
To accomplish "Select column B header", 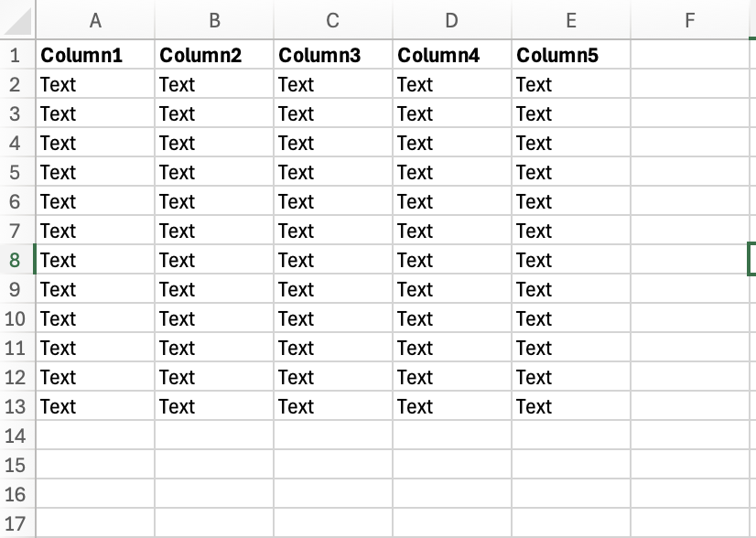I will pos(214,20).
